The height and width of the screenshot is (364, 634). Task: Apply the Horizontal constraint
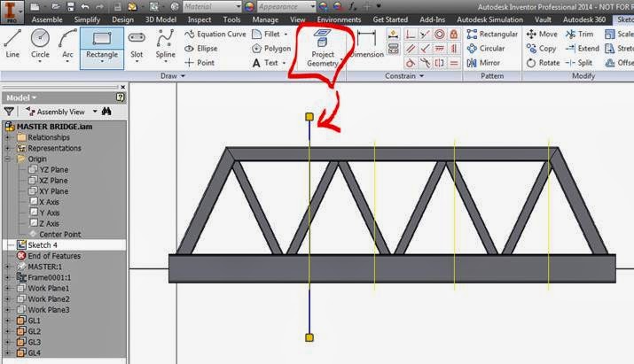point(440,49)
